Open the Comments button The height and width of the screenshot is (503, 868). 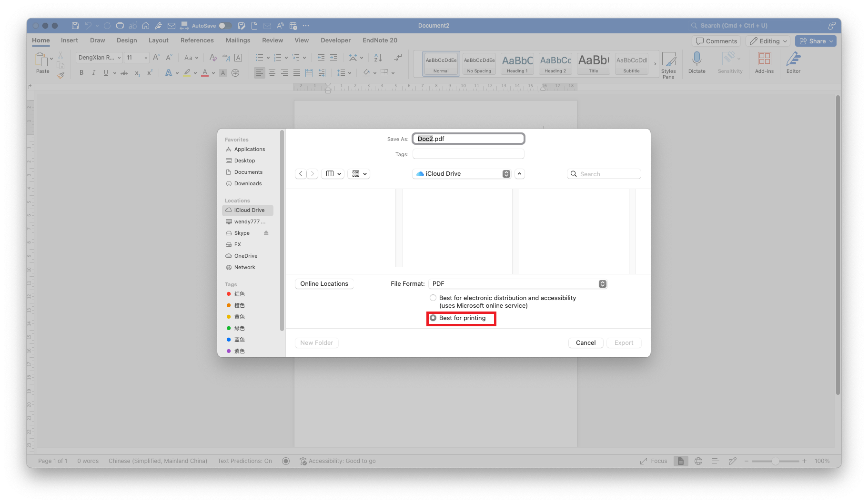pos(716,41)
